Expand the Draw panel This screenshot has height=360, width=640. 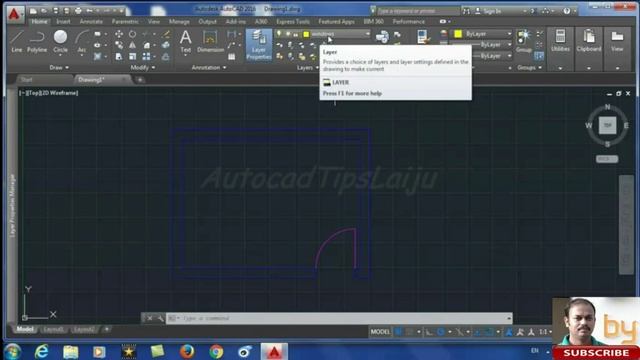(59, 67)
